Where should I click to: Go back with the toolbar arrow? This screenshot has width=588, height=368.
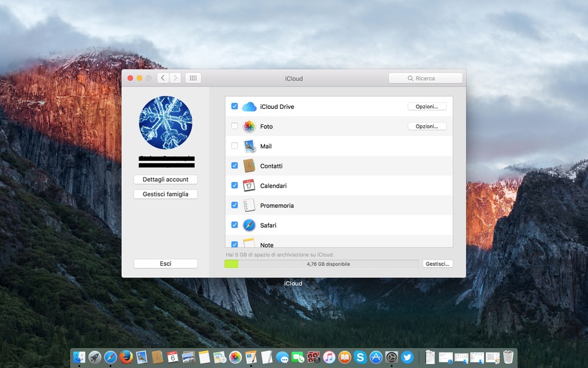tap(163, 78)
